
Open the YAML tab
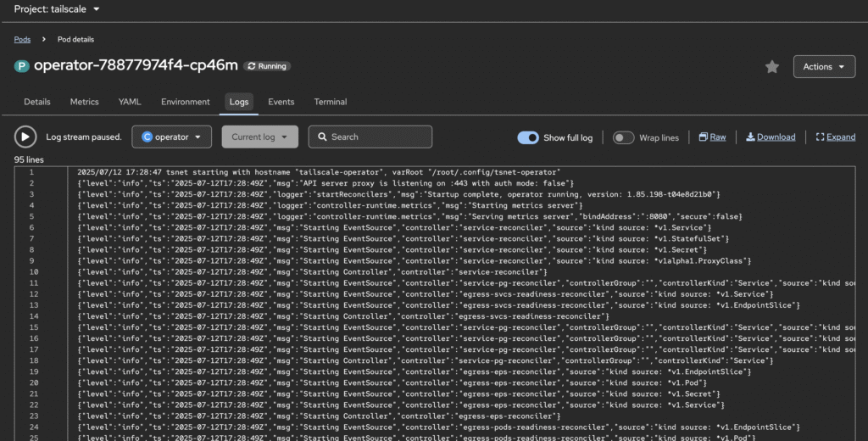point(130,102)
